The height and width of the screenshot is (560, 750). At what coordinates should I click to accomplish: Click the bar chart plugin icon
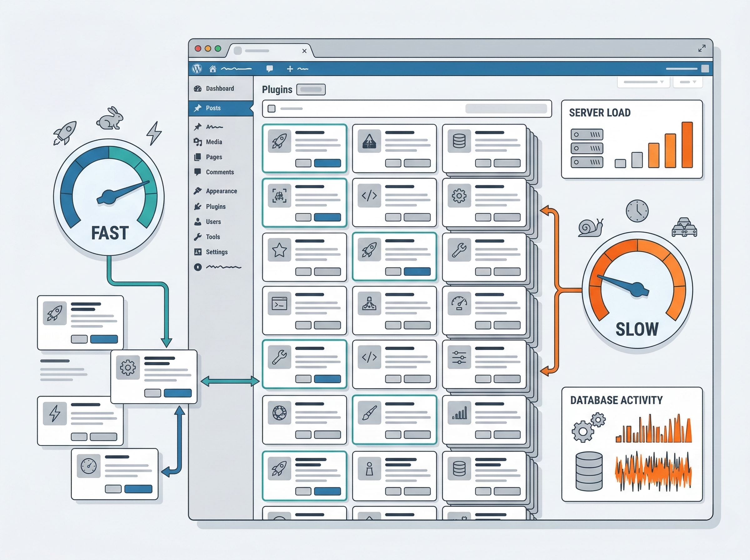click(459, 413)
